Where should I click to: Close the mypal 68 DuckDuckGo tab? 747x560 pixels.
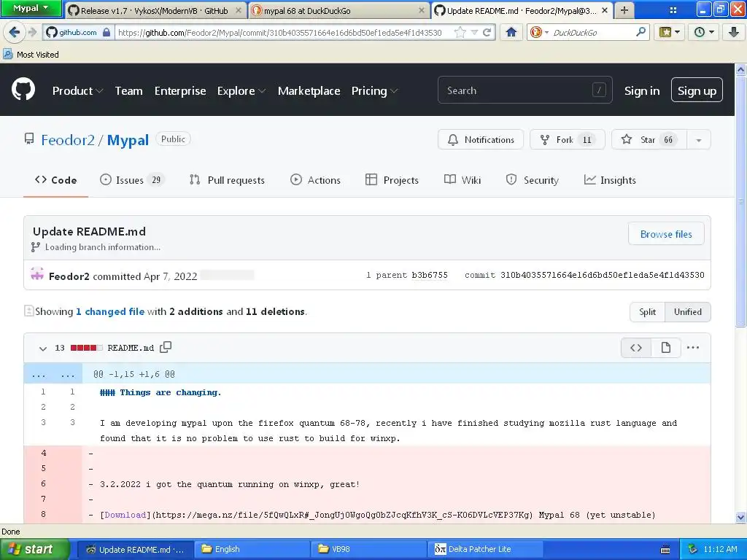click(x=421, y=10)
